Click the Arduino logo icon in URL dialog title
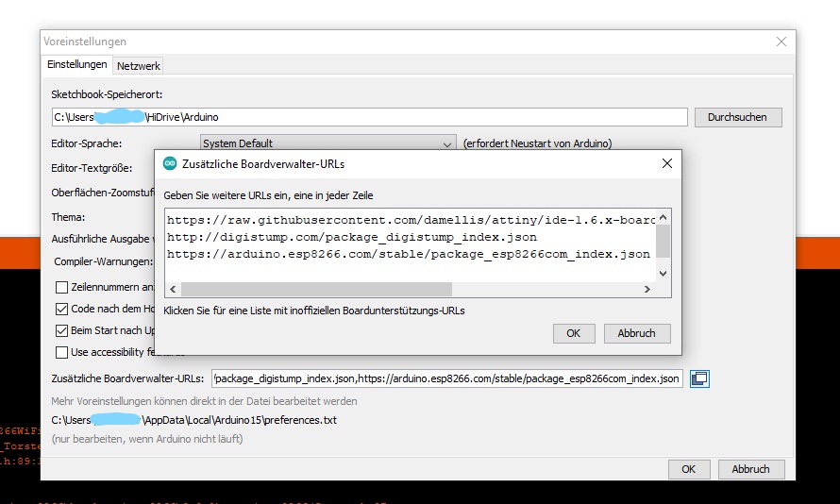 coord(170,164)
